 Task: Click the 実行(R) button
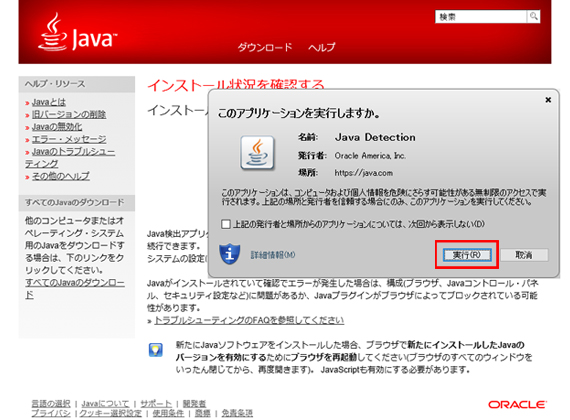[x=467, y=255]
